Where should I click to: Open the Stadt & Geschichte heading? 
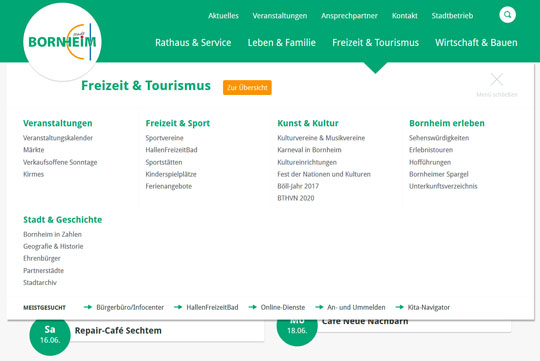pos(63,220)
